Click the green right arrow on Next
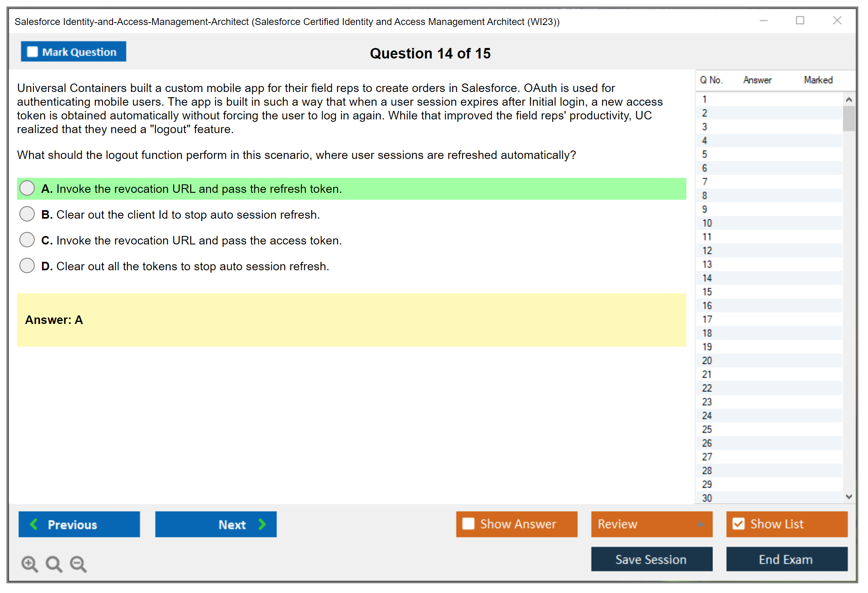The height and width of the screenshot is (593, 868). pyautogui.click(x=262, y=524)
